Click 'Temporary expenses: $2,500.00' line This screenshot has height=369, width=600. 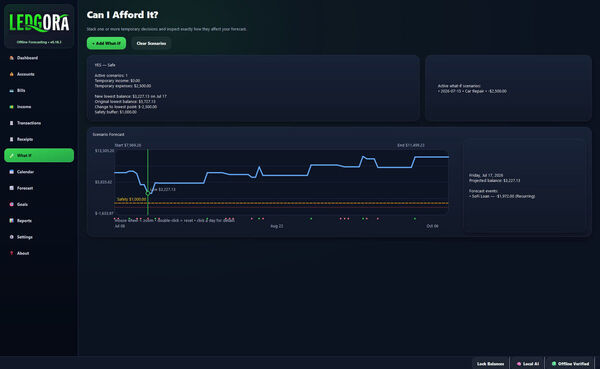point(123,86)
